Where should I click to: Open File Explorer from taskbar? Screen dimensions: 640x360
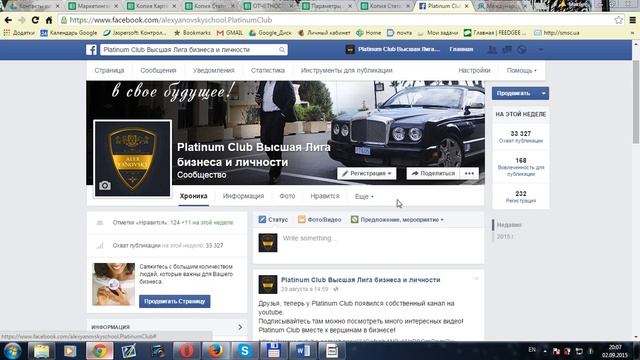[41, 351]
